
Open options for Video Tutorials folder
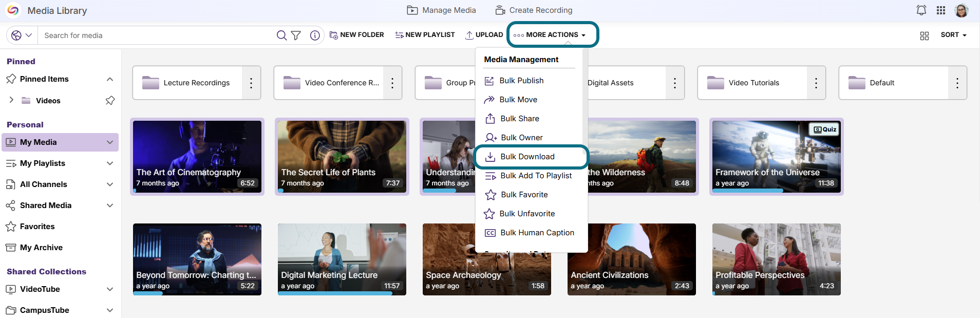(816, 83)
